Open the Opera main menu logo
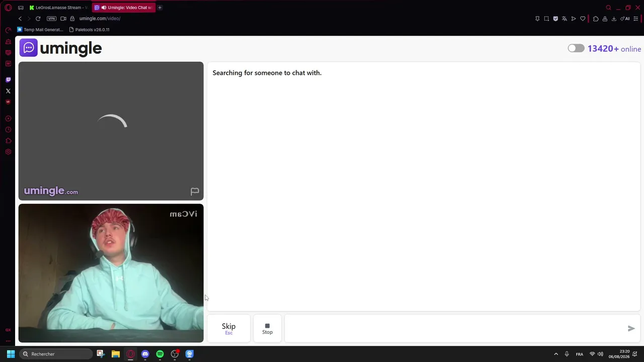This screenshot has width=644, height=362. click(8, 8)
